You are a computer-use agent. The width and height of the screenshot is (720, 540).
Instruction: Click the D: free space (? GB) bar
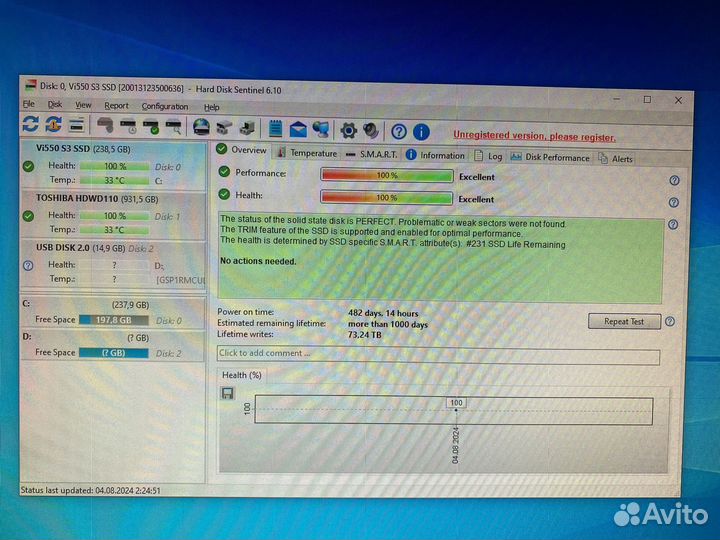pos(113,353)
